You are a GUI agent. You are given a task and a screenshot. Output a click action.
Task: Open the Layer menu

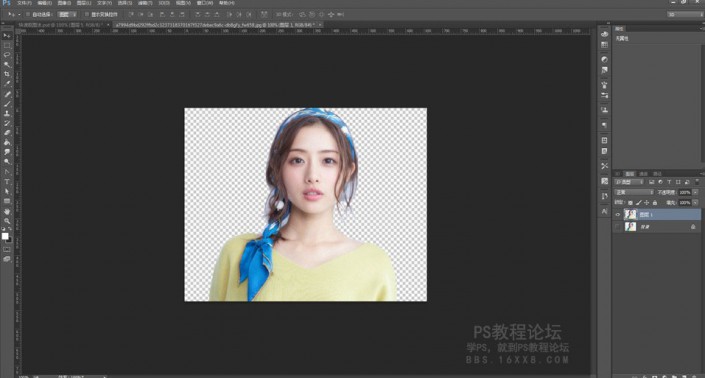pyautogui.click(x=84, y=3)
